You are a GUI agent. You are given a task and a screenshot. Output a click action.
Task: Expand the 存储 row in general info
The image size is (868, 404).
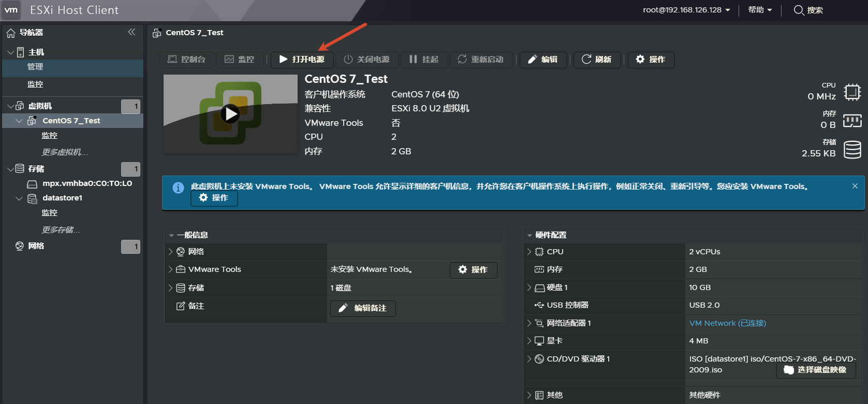click(170, 288)
